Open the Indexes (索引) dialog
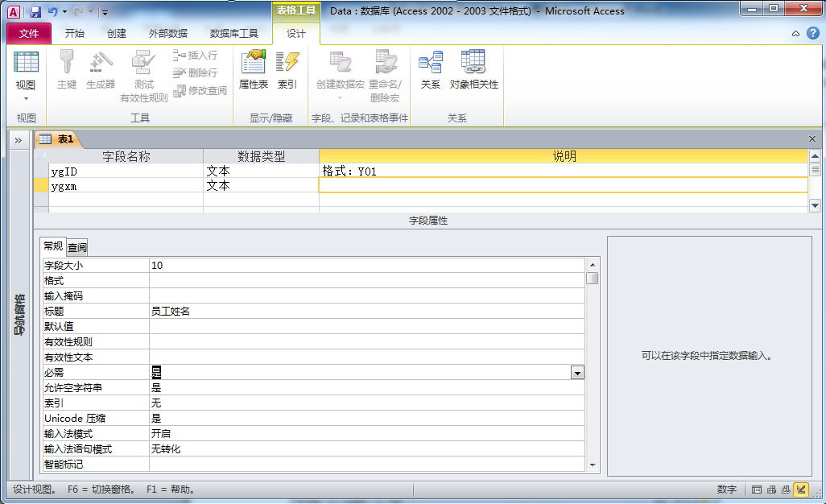Viewport: 826px width, 504px height. coord(287,69)
